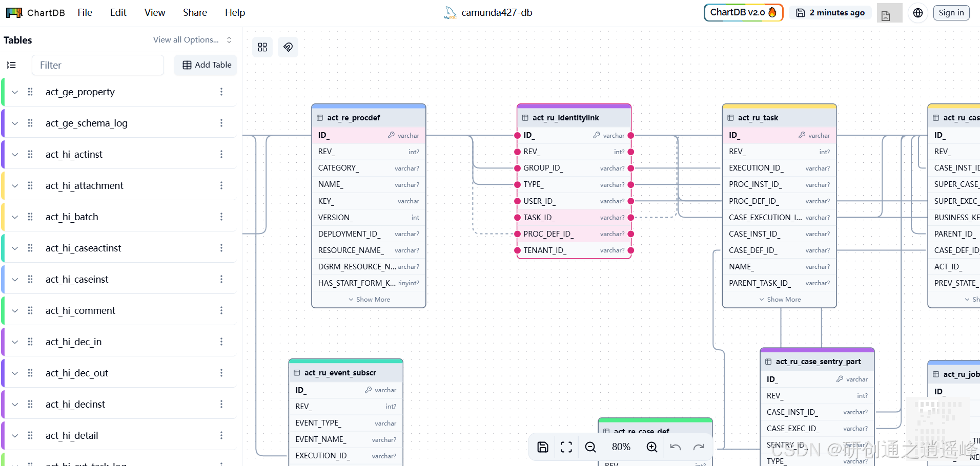Enable the snap magnet tool on the canvas
This screenshot has width=980, height=466.
pos(288,47)
